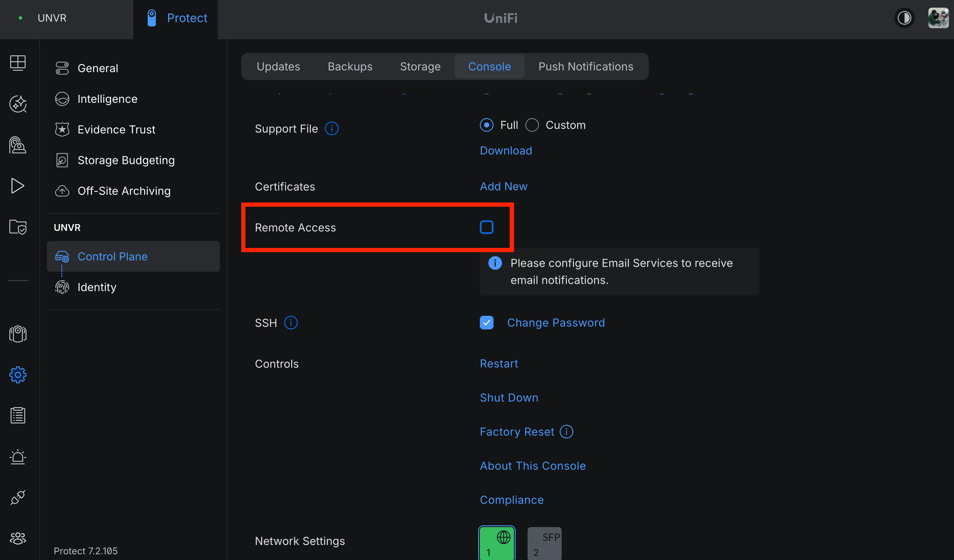This screenshot has width=954, height=560.
Task: Select network port 1 with globe
Action: [x=497, y=543]
